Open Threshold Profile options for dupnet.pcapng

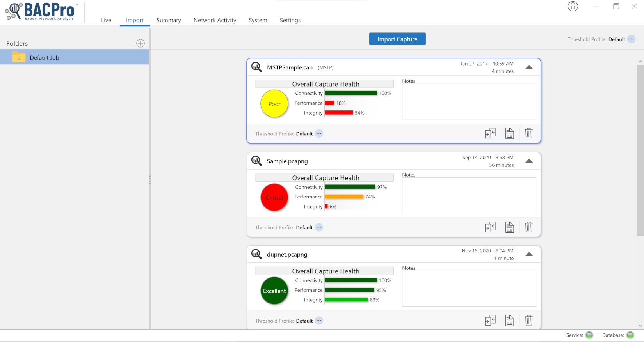(319, 321)
